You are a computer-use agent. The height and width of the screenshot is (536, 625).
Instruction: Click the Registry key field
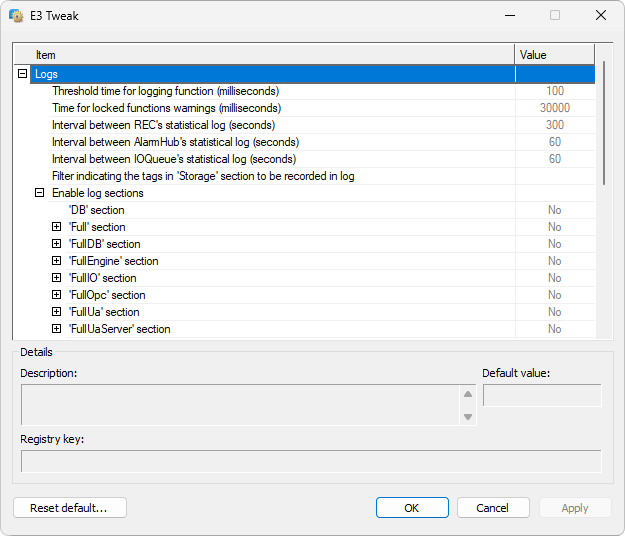311,461
